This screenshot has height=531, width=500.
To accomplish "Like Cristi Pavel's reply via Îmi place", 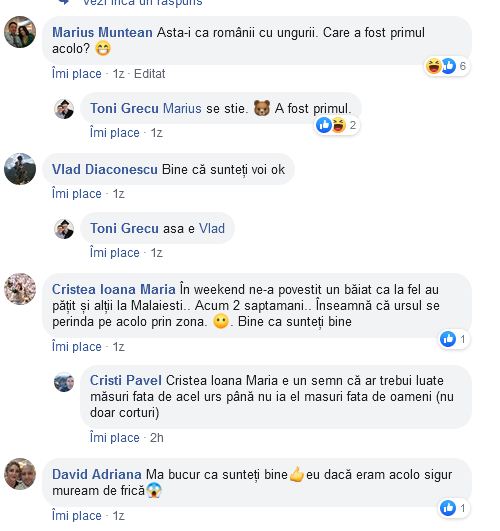I will pos(114,438).
